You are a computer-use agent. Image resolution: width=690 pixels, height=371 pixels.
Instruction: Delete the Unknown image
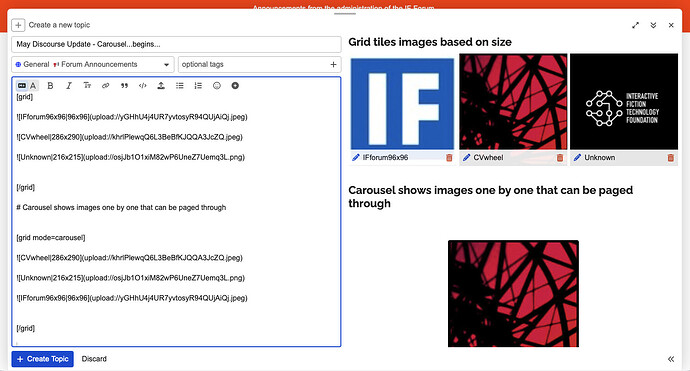(x=671, y=158)
